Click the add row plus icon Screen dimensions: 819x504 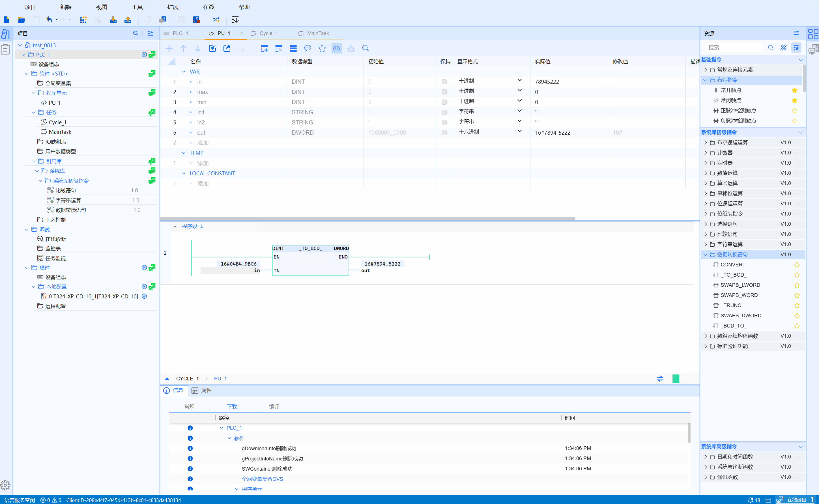click(x=169, y=48)
